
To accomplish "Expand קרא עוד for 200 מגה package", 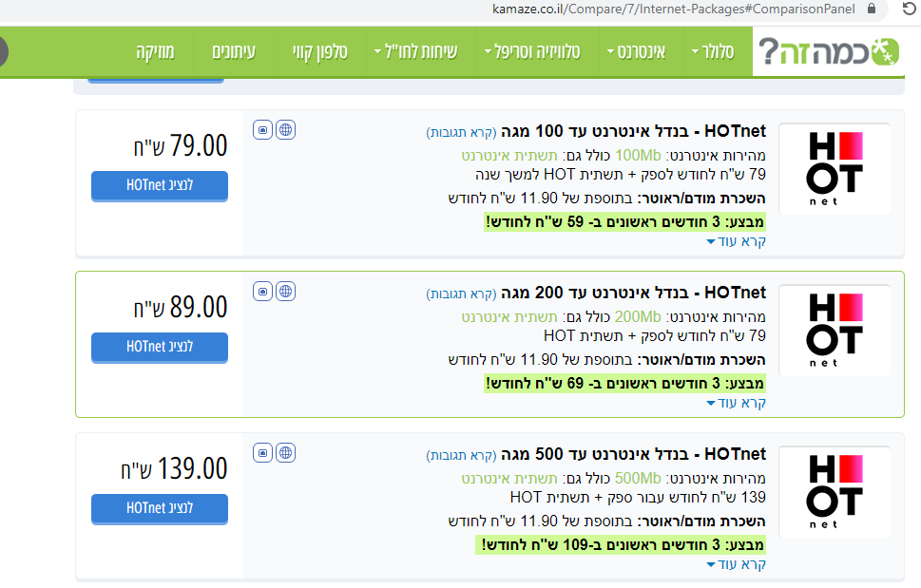I will pos(736,403).
